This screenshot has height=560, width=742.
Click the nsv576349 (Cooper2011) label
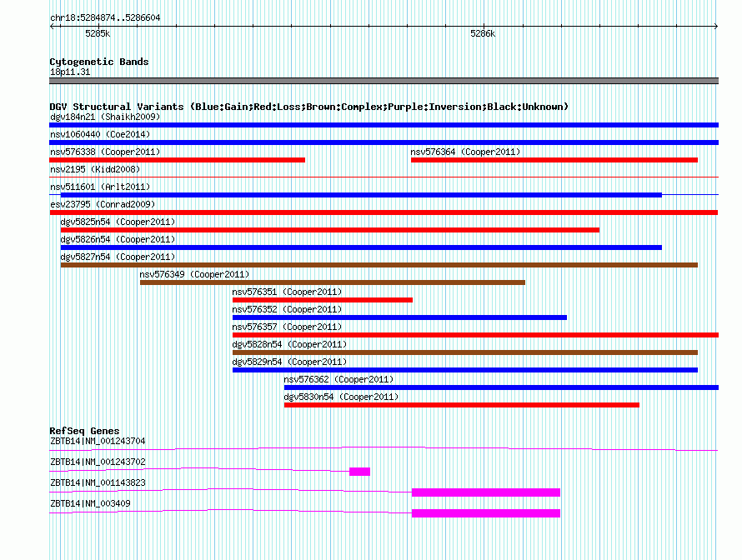point(194,274)
